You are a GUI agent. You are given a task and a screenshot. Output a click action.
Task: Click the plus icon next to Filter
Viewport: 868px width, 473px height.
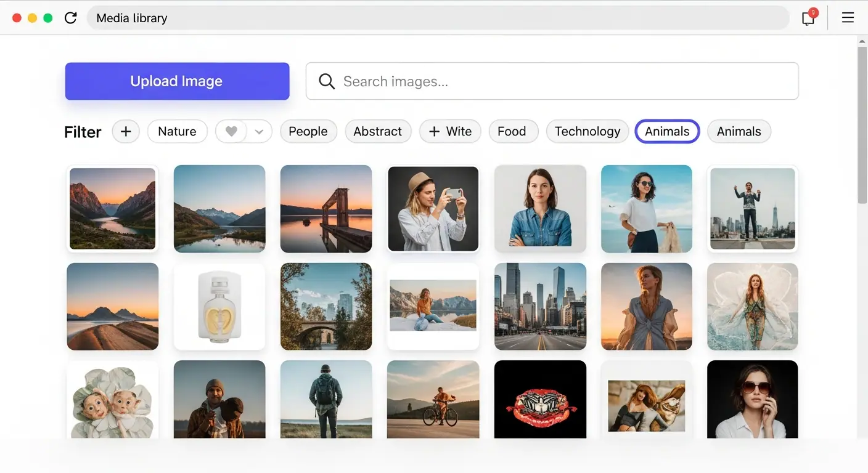pyautogui.click(x=126, y=131)
